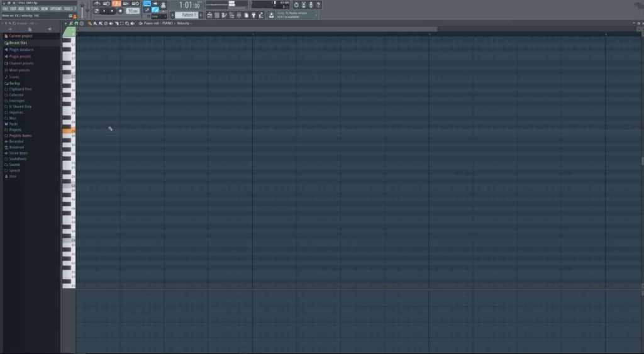644x354 pixels.
Task: Open the Pattern 1 selector
Action: 186,15
